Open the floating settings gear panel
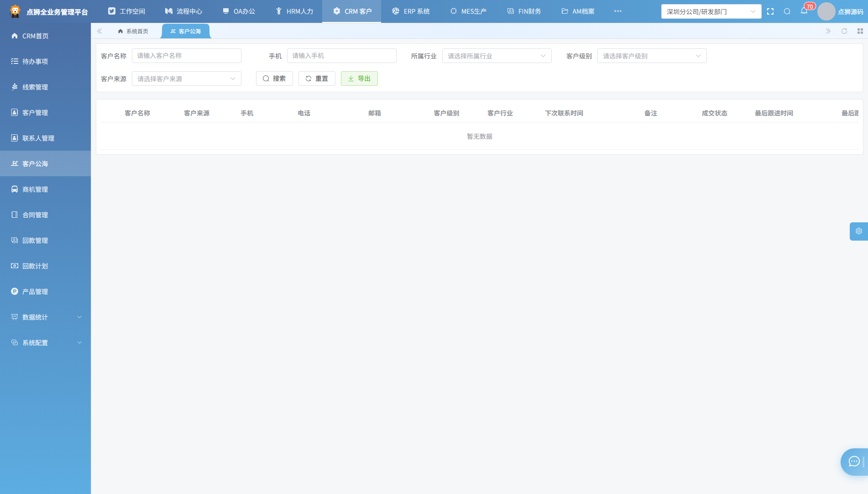 click(x=859, y=231)
